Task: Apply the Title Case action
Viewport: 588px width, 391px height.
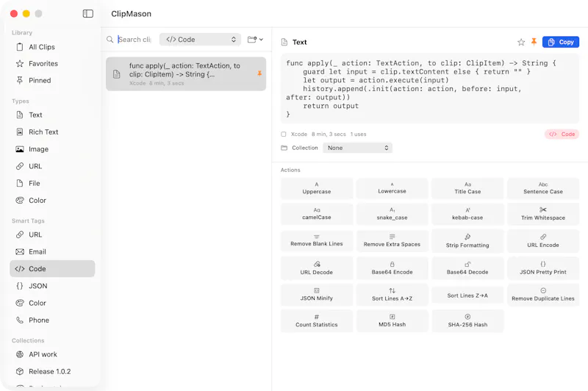Action: click(x=467, y=188)
